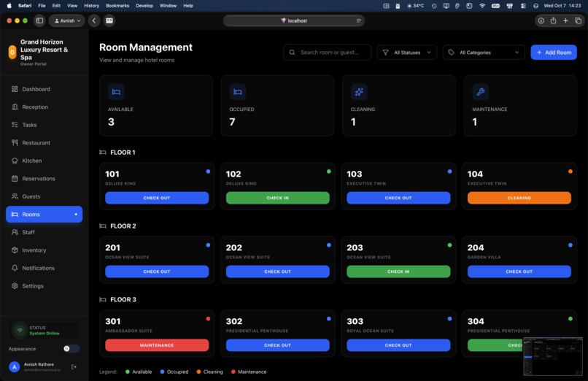Image resolution: width=588 pixels, height=381 pixels.
Task: Click the Kitchen chef hat icon
Action: (x=15, y=161)
